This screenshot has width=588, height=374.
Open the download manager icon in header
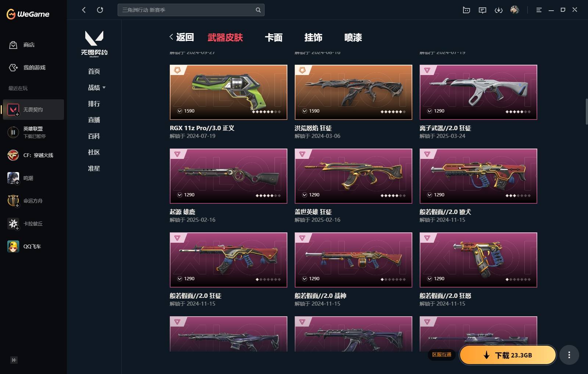pyautogui.click(x=499, y=10)
